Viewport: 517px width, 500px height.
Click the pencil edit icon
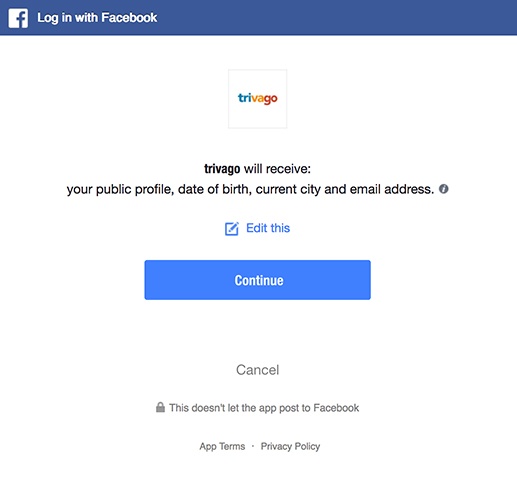[x=232, y=229]
